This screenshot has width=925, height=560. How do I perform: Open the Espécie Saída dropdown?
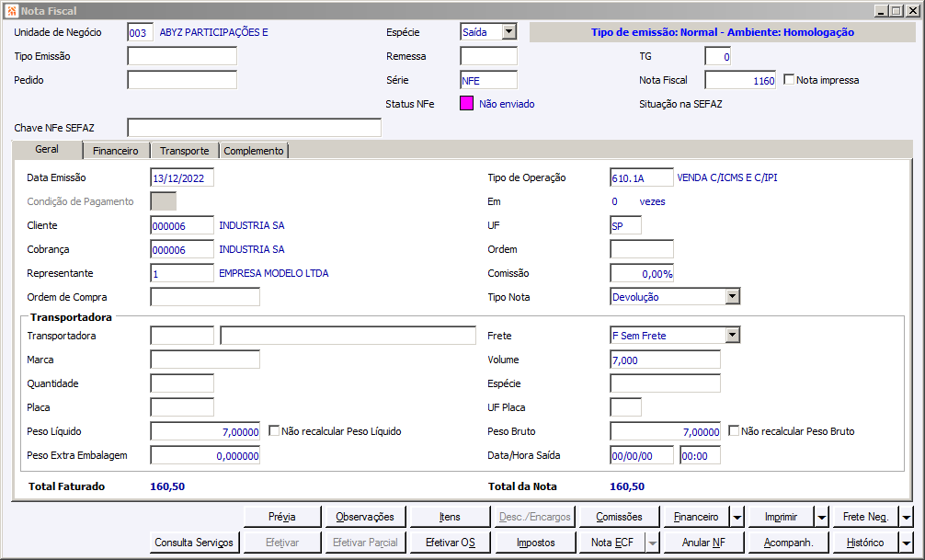(508, 32)
